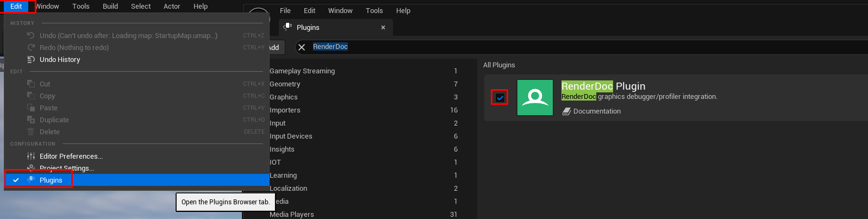The width and height of the screenshot is (868, 219).
Task: Choose Editor Preferences from Edit menu
Action: (x=136, y=157)
